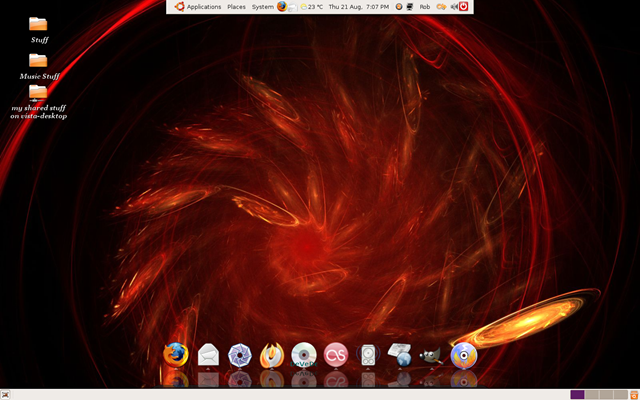The width and height of the screenshot is (640, 400).
Task: Click the Ubuntu logo on the top panel
Action: [179, 7]
